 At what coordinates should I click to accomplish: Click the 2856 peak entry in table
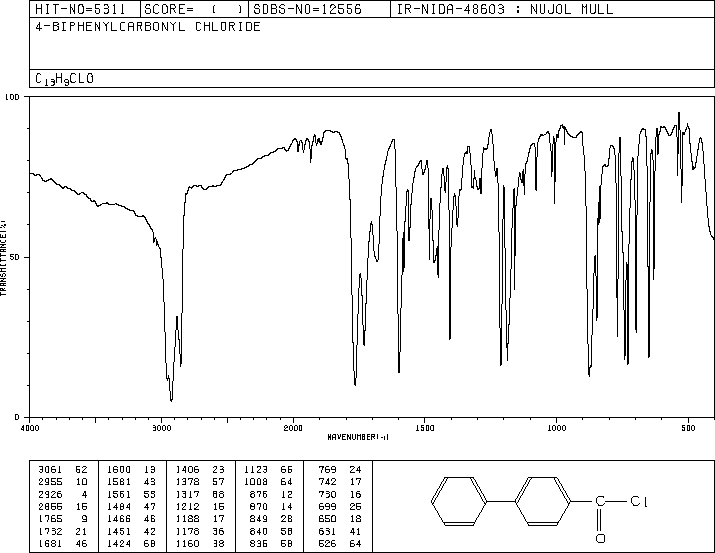pos(63,506)
